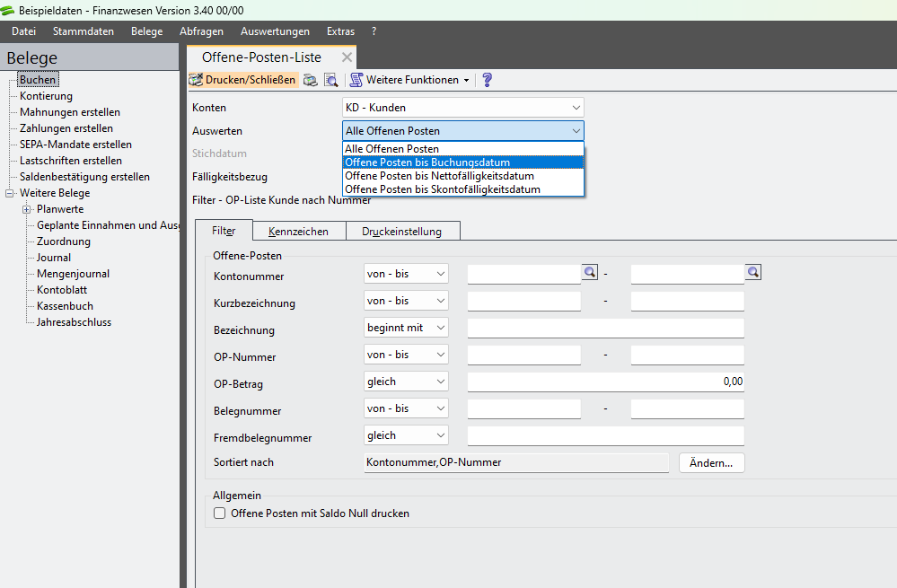Click the second Kontonummer lookup magnifier icon
Image resolution: width=897 pixels, height=588 pixels.
pos(752,272)
